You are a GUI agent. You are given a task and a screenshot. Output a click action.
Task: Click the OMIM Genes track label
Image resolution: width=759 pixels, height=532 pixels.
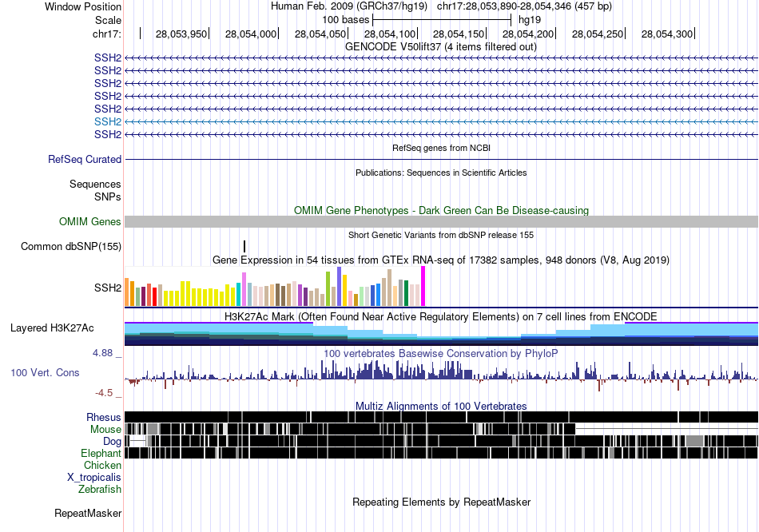tap(90, 222)
